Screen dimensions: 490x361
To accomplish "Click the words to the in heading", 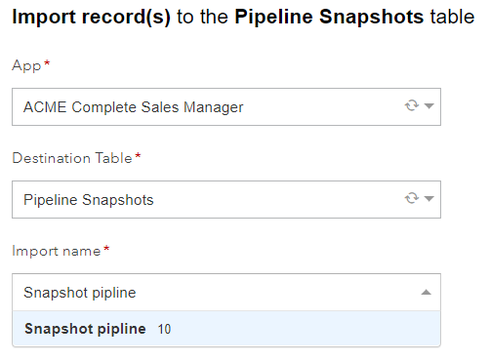I will 202,17.
